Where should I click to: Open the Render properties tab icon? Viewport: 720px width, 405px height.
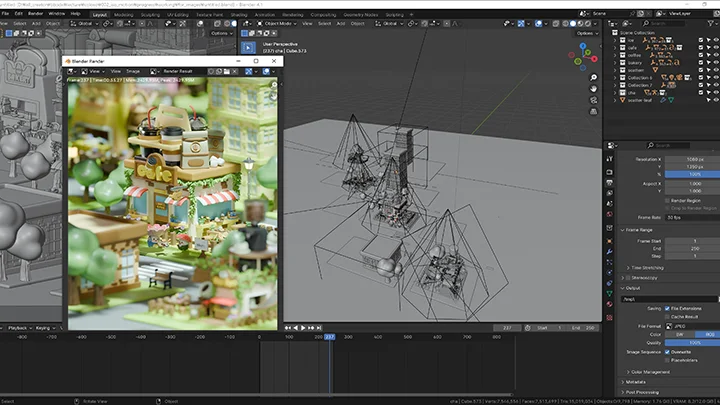coord(609,172)
